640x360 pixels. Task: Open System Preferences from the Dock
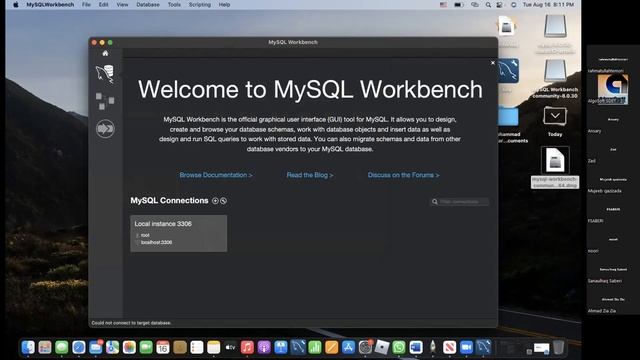[365, 347]
